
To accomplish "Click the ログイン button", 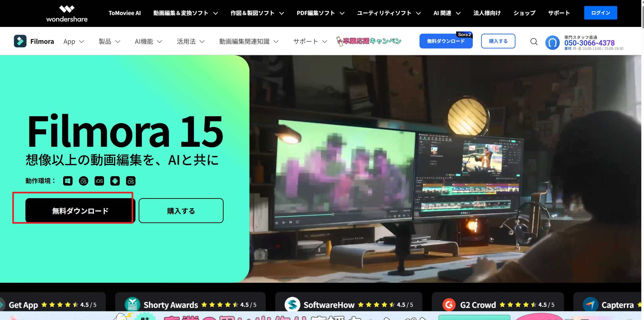I will (600, 13).
